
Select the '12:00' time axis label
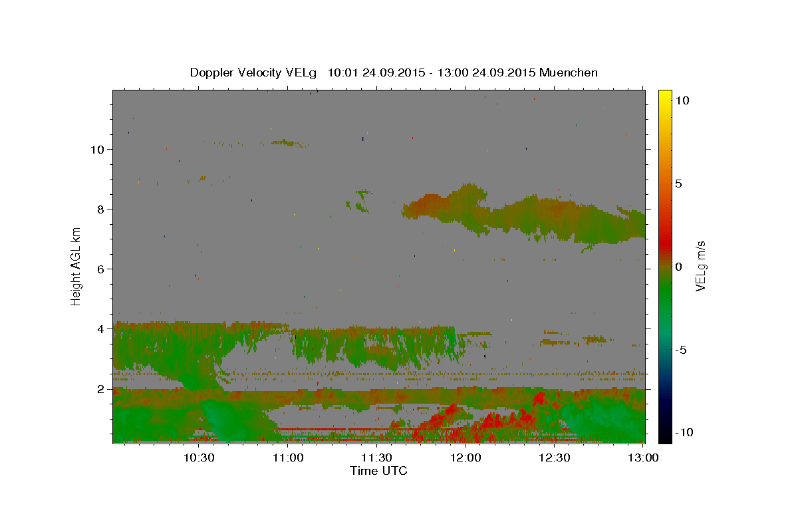point(465,458)
